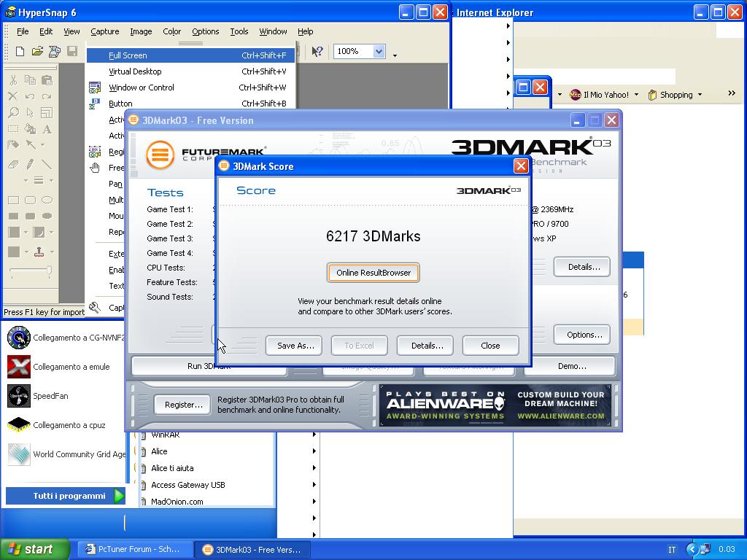Click the New document icon in HyperSnap

click(20, 52)
